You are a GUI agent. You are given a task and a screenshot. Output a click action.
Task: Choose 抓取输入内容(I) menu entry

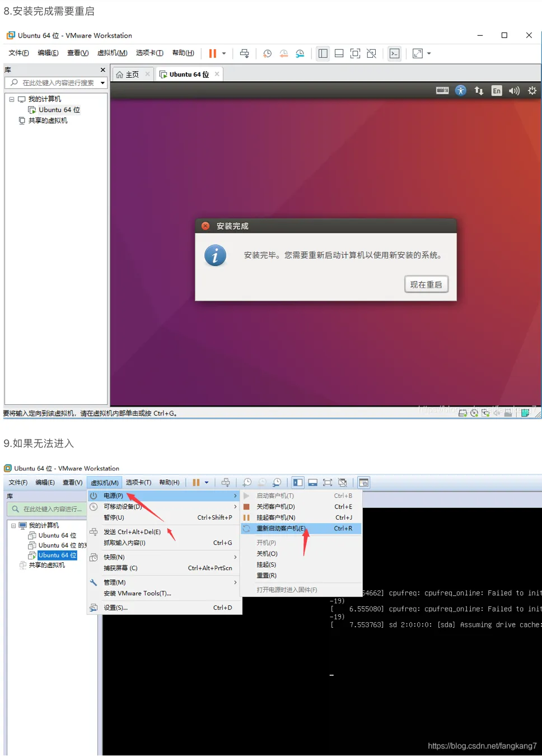163,543
